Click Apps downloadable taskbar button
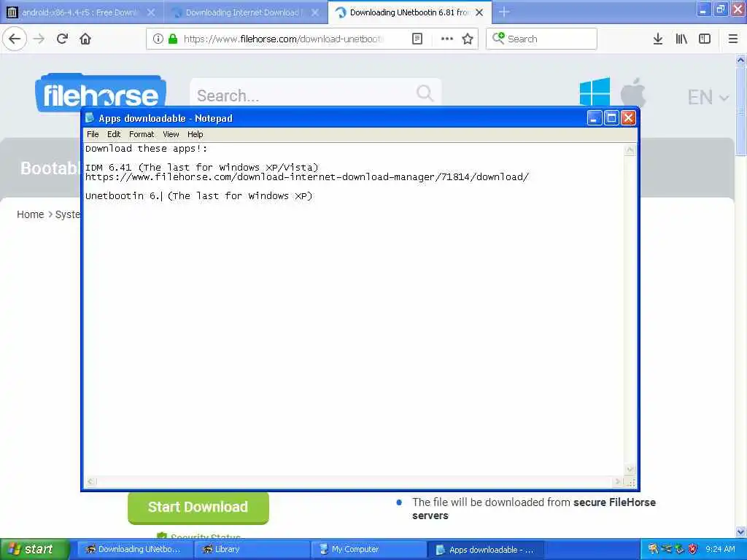This screenshot has height=560, width=747. coord(486,550)
